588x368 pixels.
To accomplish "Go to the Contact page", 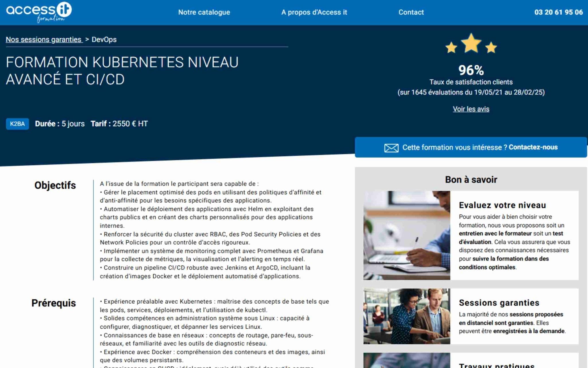I will 411,12.
